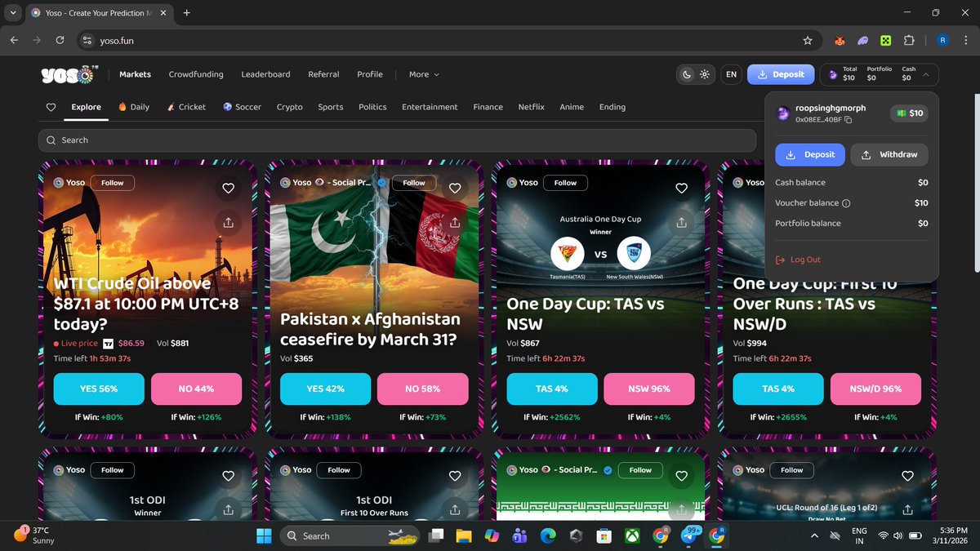Favorite the 1st ODI Winner market
The image size is (980, 551).
pyautogui.click(x=228, y=476)
